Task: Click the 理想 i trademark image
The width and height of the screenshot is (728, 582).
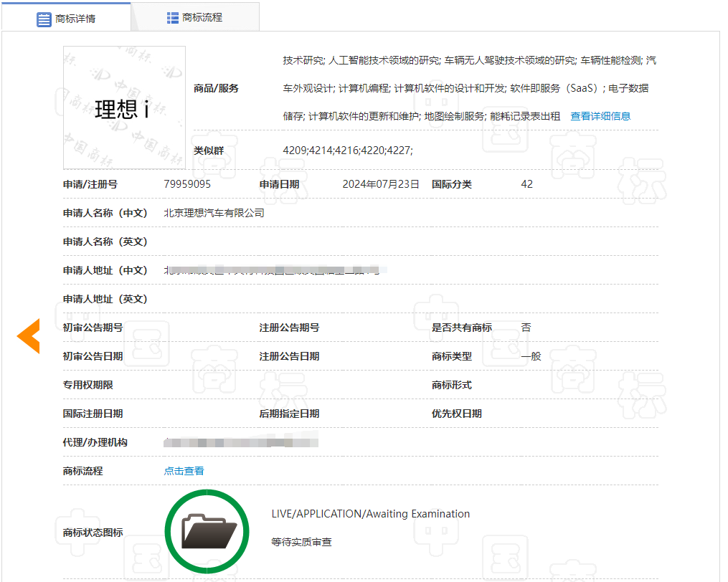Action: click(123, 107)
